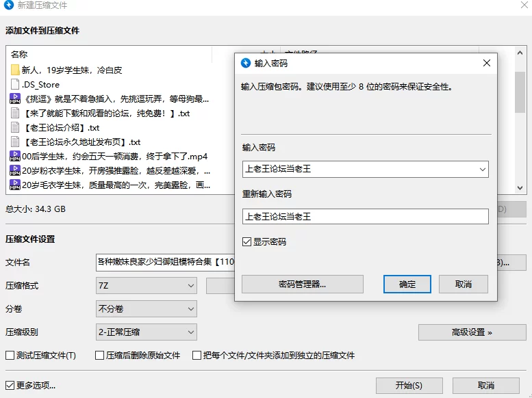Open the 压缩级别 2-正常压缩 dropdown
This screenshot has width=532, height=398.
click(x=146, y=332)
